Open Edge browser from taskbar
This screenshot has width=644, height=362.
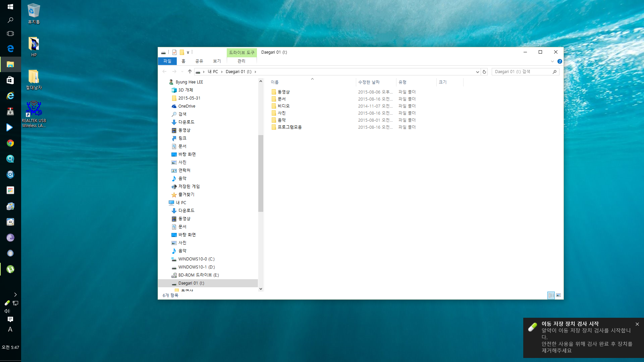click(10, 49)
